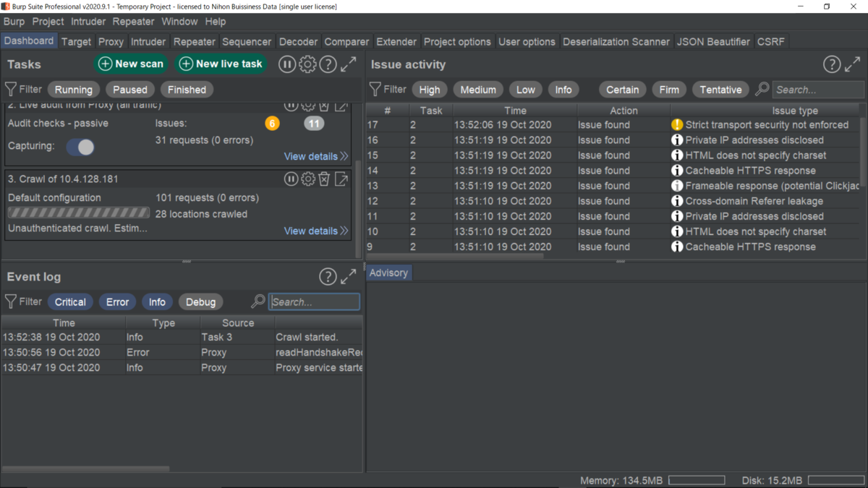Click the grey 11 issues badge
Image resolution: width=868 pixels, height=488 pixels.
click(x=314, y=124)
